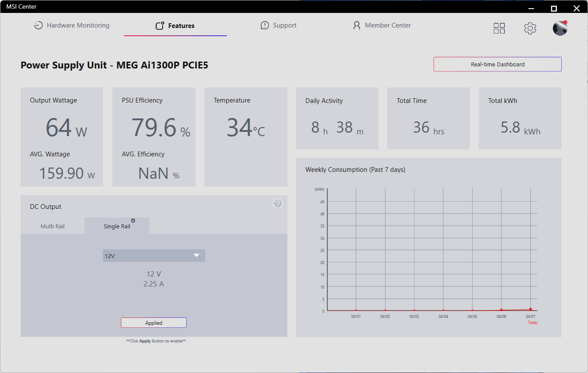
Task: Go to the Member Center tab
Action: pos(382,25)
